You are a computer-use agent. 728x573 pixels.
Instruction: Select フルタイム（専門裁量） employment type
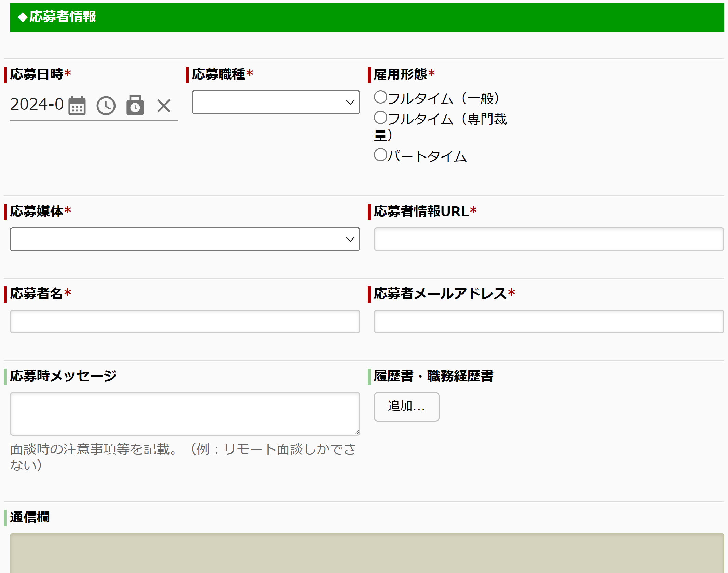(x=380, y=117)
